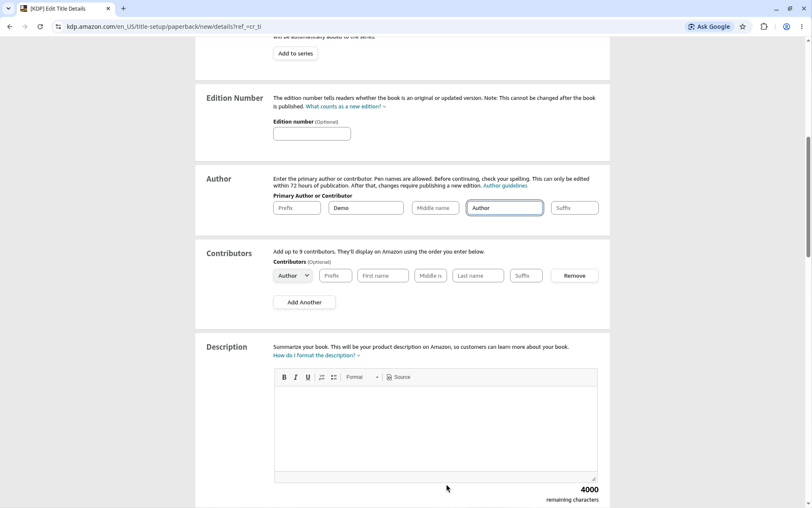Toggle bold formatting in the description editor

[284, 377]
